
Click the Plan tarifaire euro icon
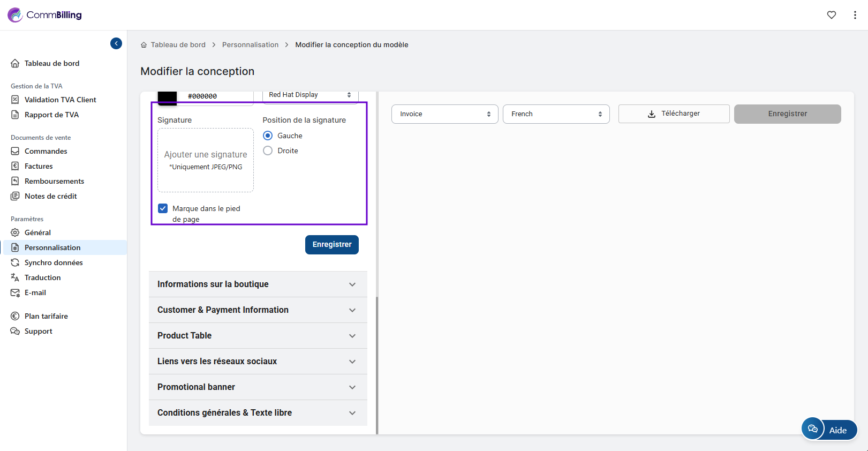15,316
